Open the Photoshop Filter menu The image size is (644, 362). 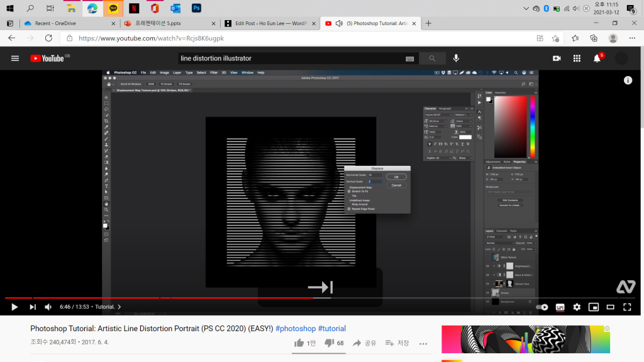(x=214, y=73)
